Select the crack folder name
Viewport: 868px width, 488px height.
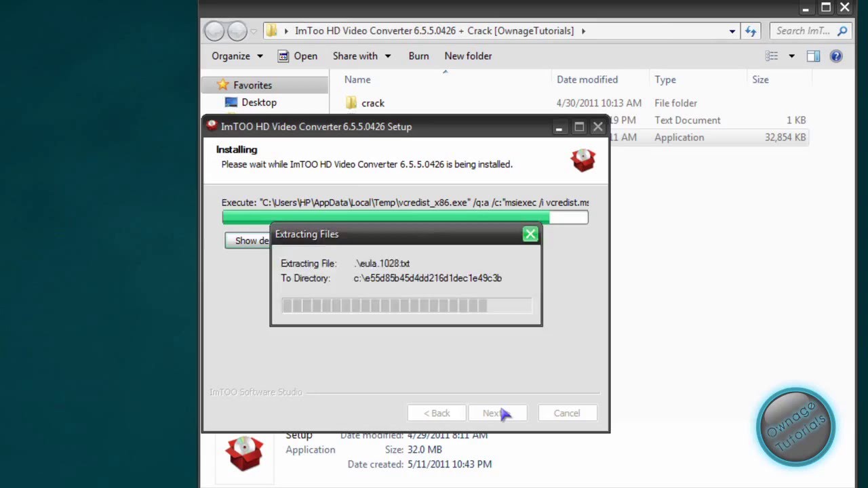[x=373, y=103]
